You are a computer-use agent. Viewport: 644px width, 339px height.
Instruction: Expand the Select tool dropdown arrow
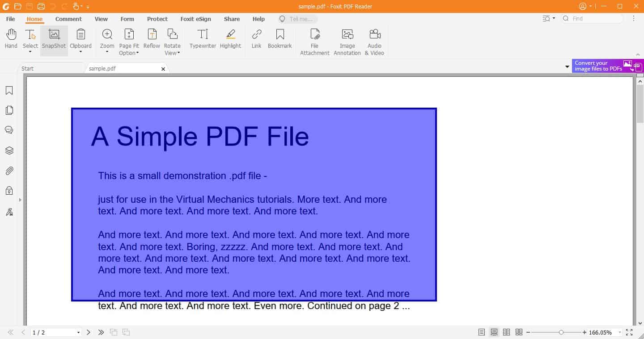[x=30, y=52]
